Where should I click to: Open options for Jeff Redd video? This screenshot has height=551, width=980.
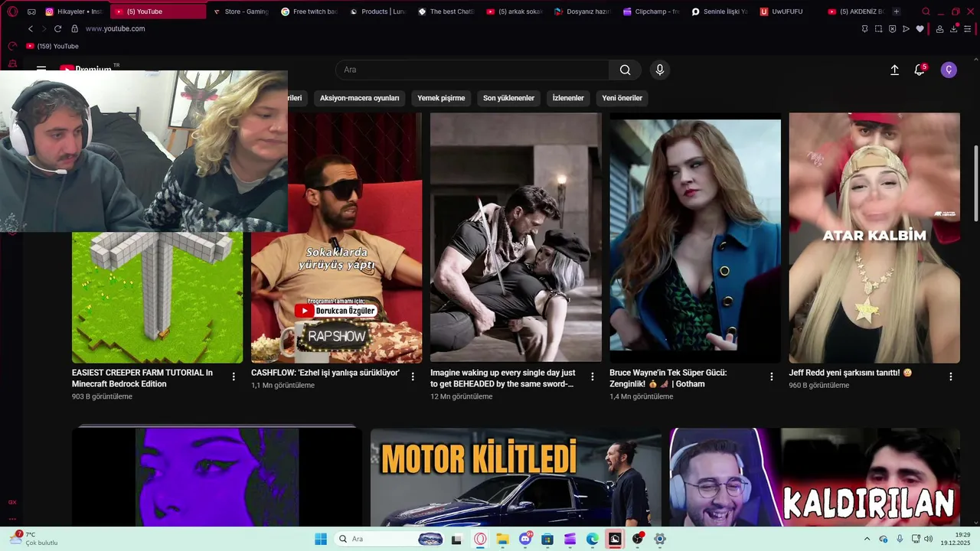pos(950,377)
